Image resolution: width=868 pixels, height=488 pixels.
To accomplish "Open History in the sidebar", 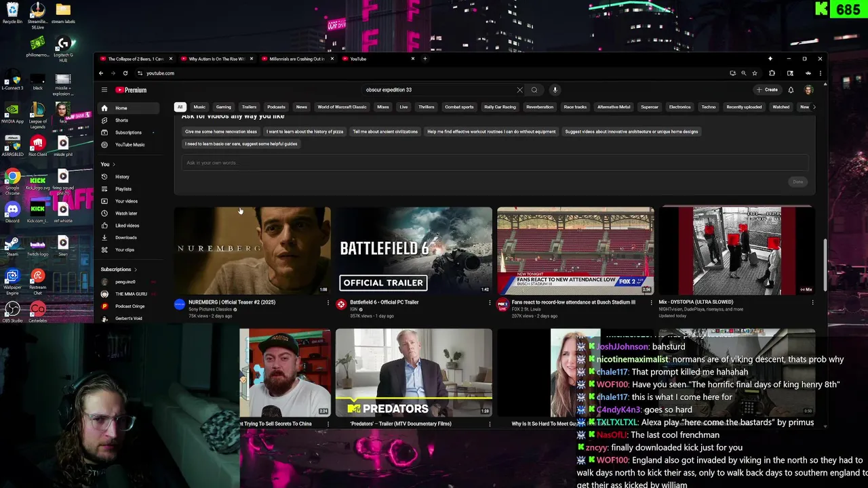I will click(129, 176).
